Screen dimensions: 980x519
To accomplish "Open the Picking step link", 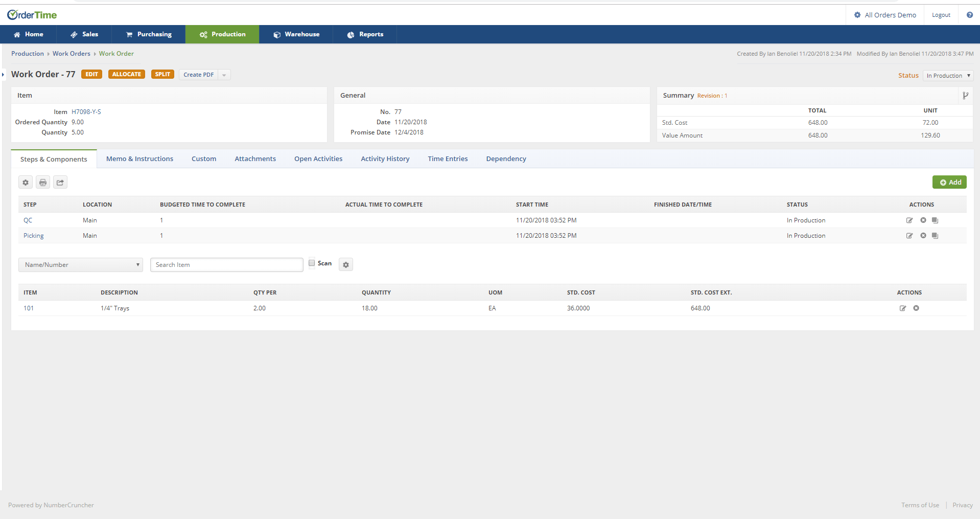I will [33, 236].
